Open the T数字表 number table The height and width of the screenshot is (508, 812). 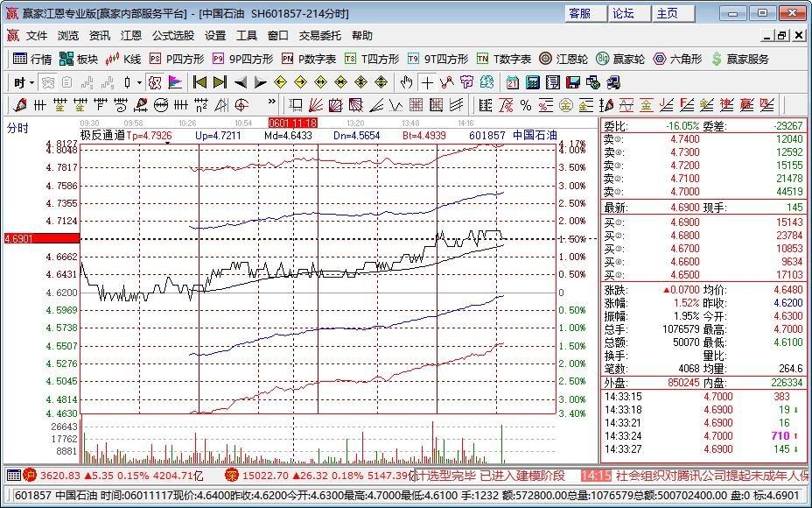[x=504, y=59]
